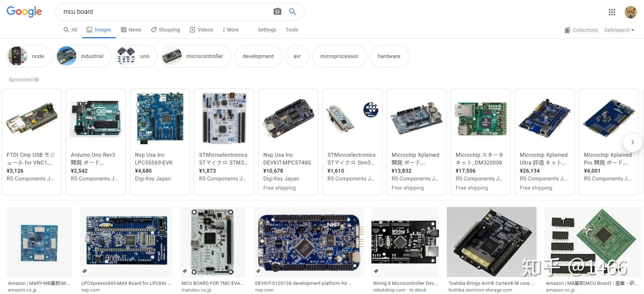This screenshot has width=644, height=294.
Task: Visit toshiba.semicon-storage.com source link
Action: click(480, 290)
